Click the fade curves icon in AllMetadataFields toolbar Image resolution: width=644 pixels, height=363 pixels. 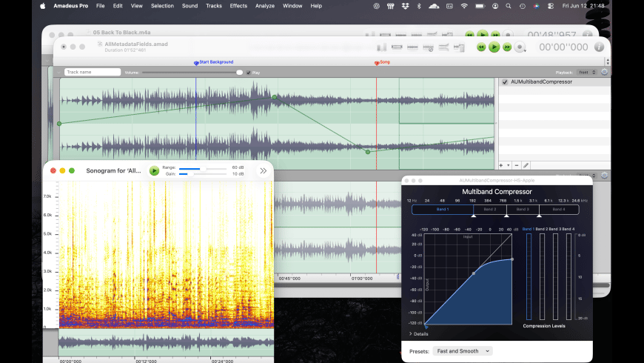443,47
